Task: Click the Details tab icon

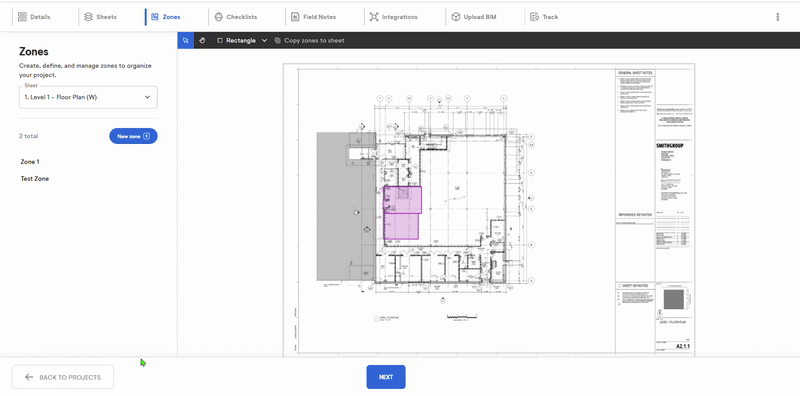Action: (x=22, y=17)
